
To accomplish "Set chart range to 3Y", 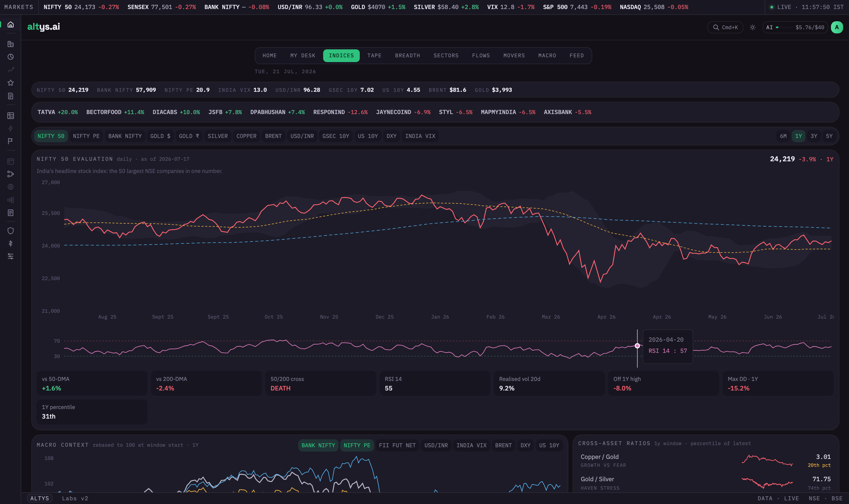I will [814, 136].
